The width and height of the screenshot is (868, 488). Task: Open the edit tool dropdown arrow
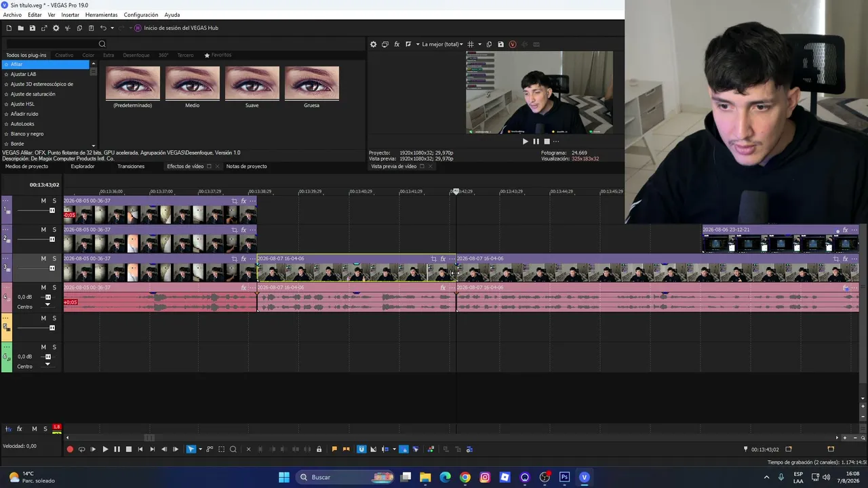(x=200, y=449)
